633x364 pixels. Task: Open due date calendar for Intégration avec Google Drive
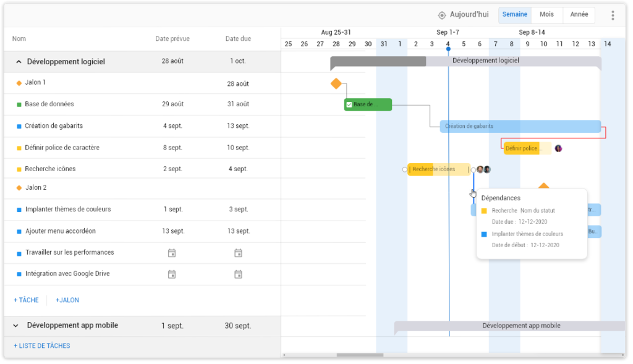(238, 274)
